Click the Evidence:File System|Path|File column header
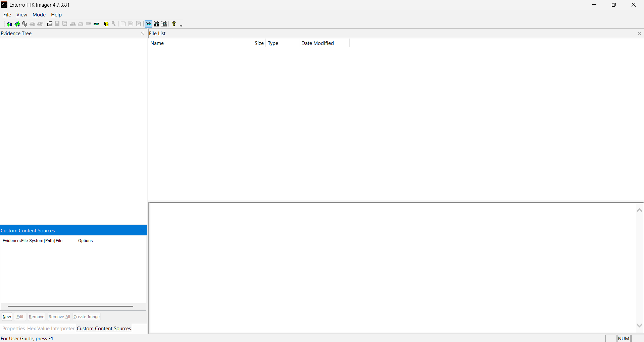The image size is (644, 342). point(38,241)
